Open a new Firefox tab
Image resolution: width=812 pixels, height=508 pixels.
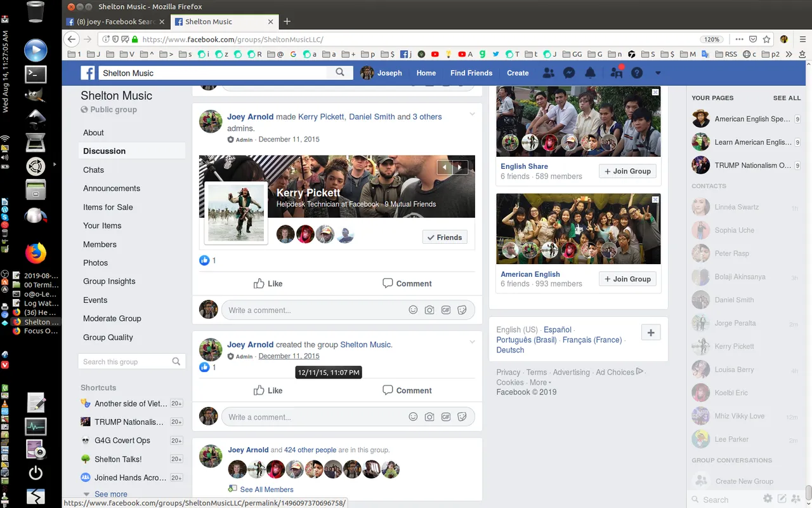(287, 22)
